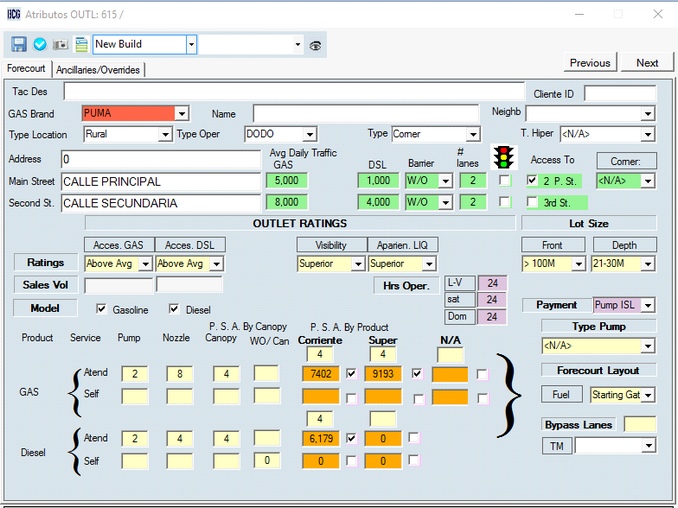Click the Hrs Oper. button
The width and height of the screenshot is (678, 508).
[x=406, y=285]
